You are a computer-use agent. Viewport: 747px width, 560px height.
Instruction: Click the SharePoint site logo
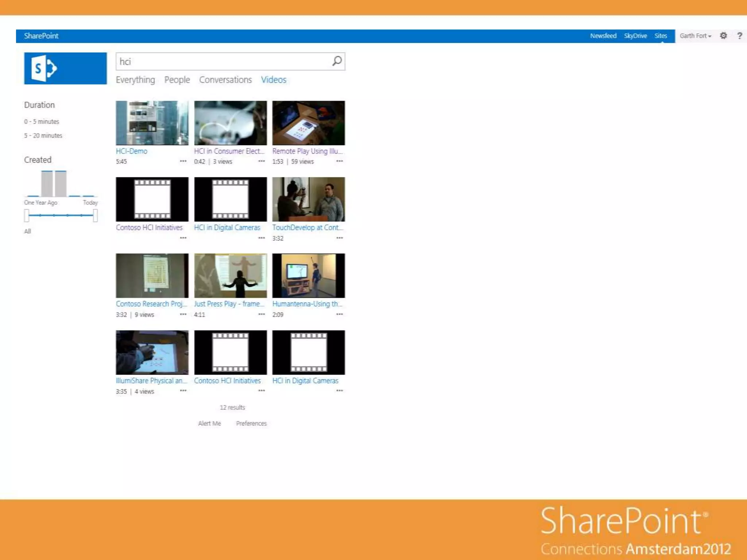click(x=65, y=69)
